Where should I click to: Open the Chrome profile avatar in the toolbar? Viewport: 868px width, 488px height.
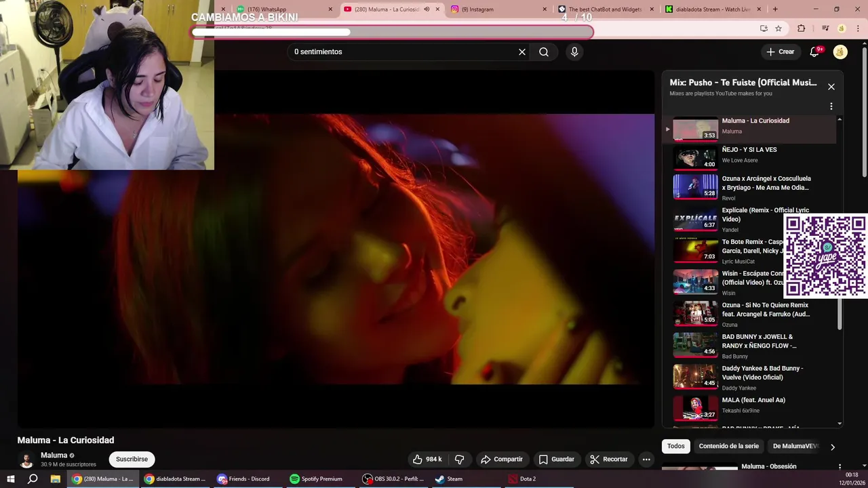(842, 28)
